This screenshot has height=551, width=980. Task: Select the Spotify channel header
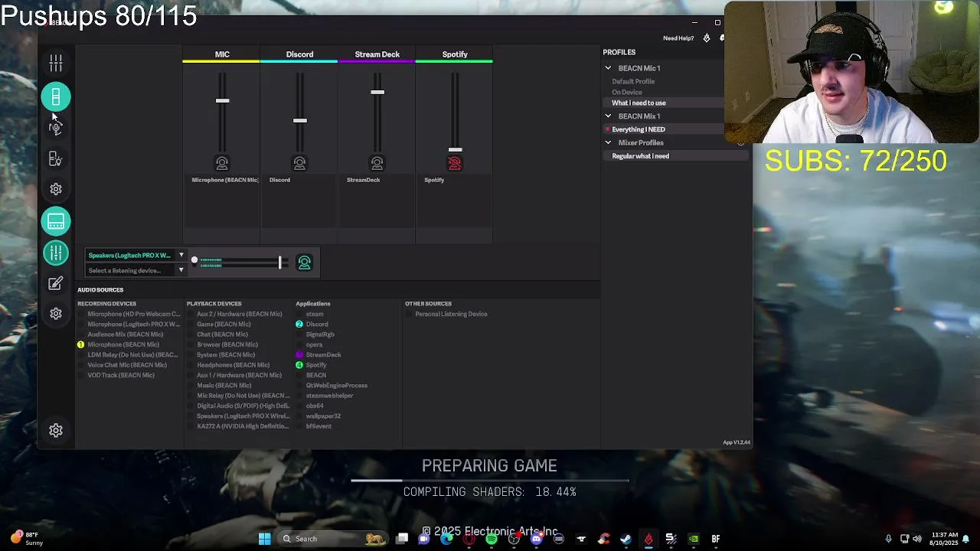(x=455, y=54)
